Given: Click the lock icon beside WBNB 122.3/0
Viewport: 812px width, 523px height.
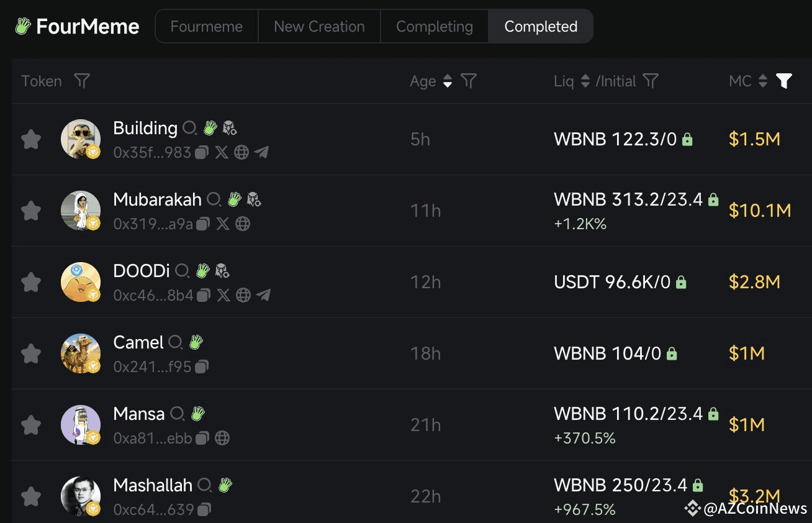Looking at the screenshot, I should pos(687,139).
